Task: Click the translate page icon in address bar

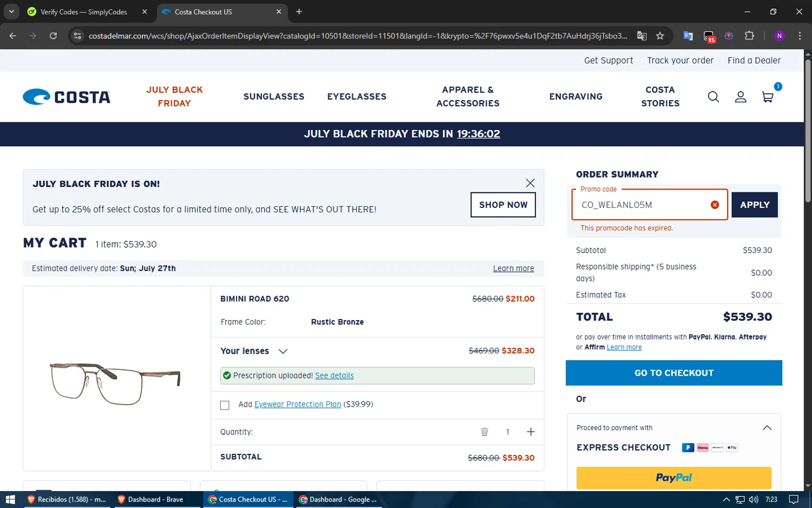Action: click(x=642, y=36)
